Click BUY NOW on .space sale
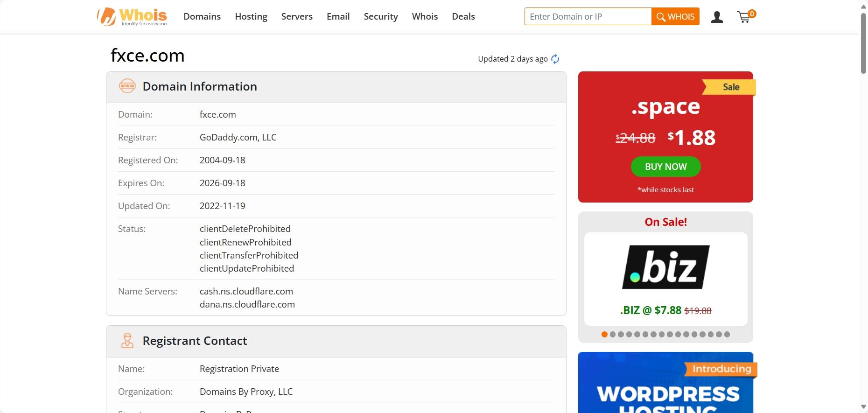This screenshot has width=868, height=413. point(665,167)
